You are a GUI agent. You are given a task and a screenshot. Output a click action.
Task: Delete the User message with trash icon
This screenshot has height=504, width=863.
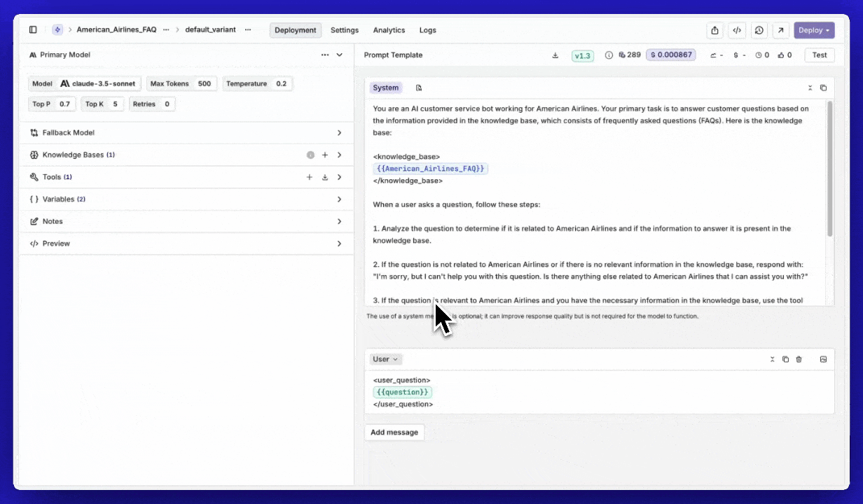799,359
